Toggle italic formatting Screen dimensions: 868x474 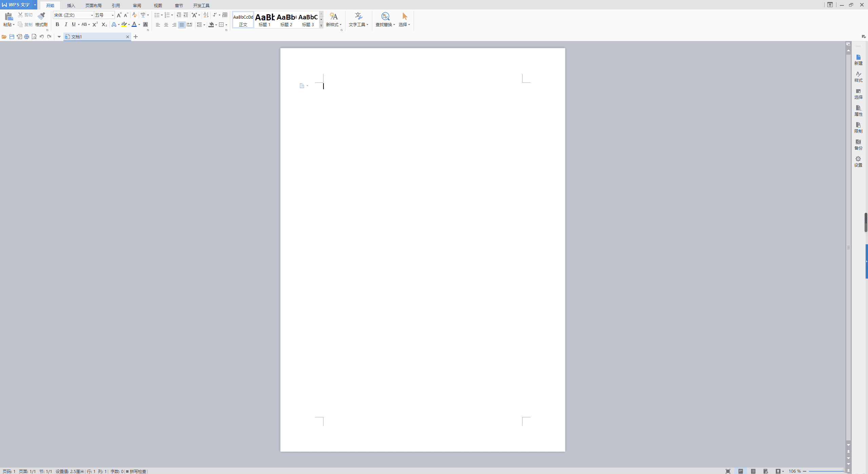(x=66, y=24)
